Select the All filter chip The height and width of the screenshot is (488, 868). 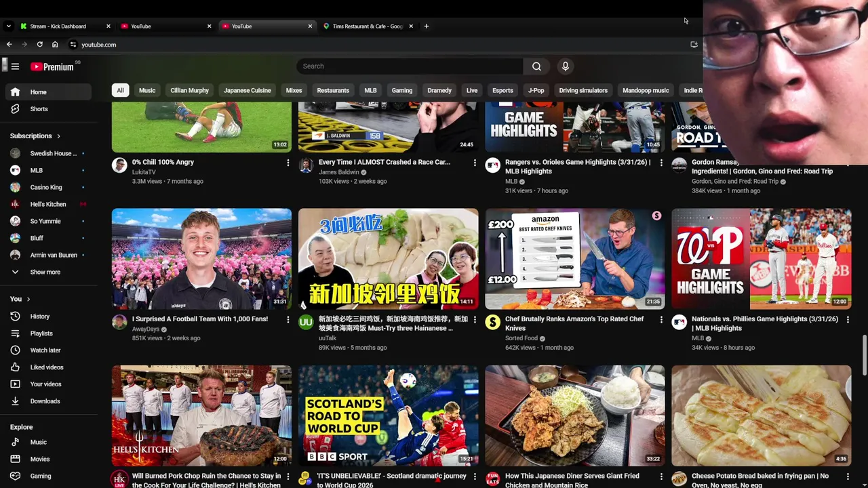click(120, 90)
